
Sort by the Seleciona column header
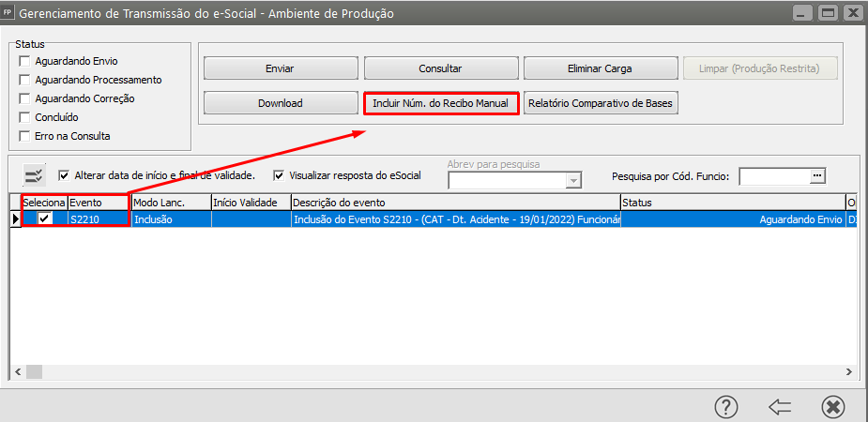[44, 203]
